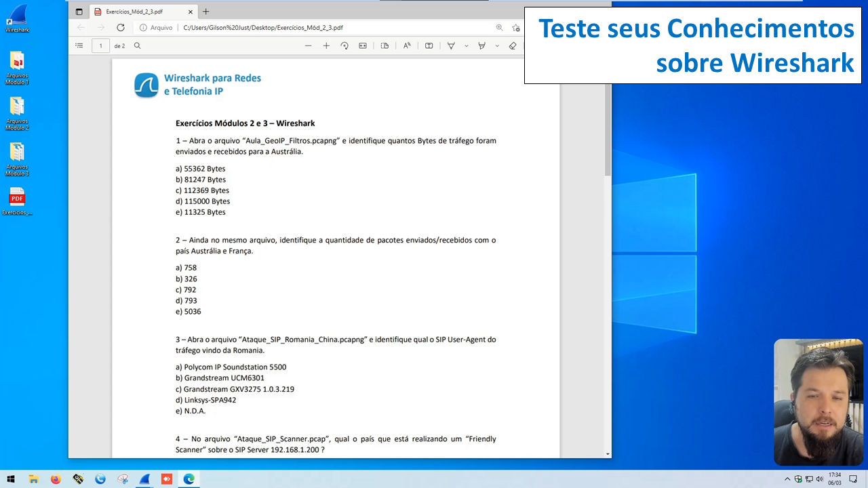View the Arquivo site info icon
868x488 pixels.
point(144,28)
